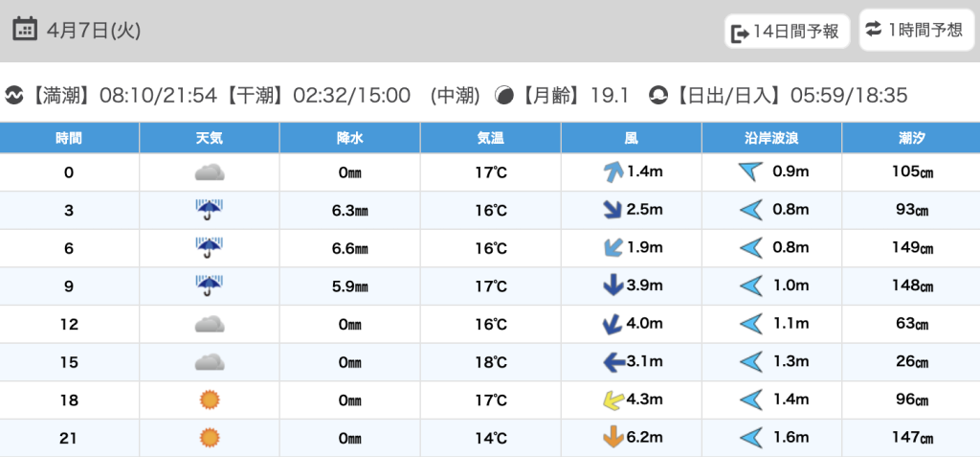Switch to 1時間予想 hourly forecast
This screenshot has height=457, width=980.
click(913, 30)
